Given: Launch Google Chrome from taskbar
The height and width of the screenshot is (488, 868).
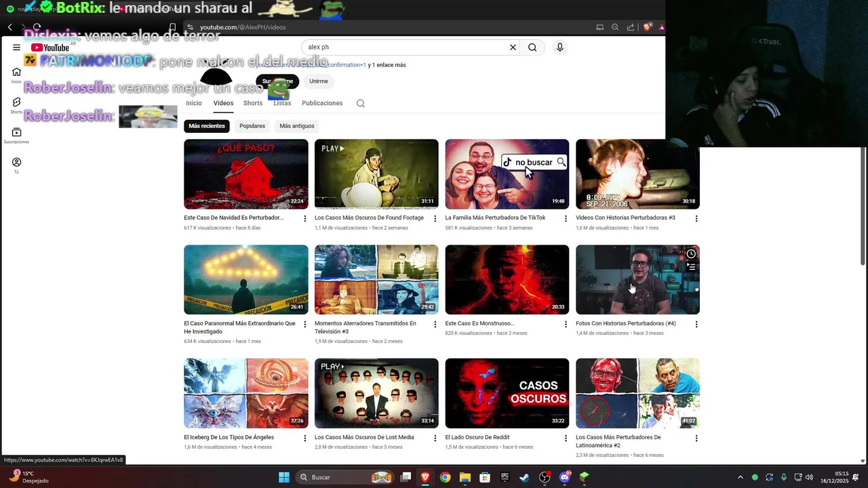Looking at the screenshot, I should coord(445,477).
